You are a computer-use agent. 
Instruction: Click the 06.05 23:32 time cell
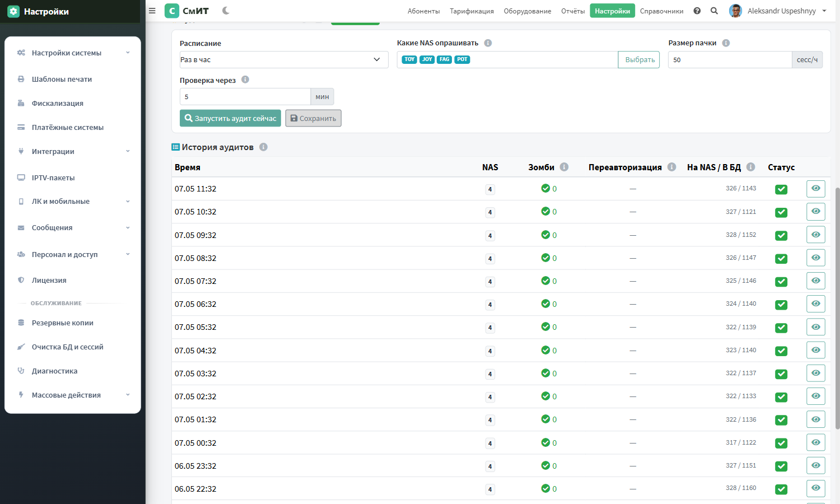click(x=195, y=466)
